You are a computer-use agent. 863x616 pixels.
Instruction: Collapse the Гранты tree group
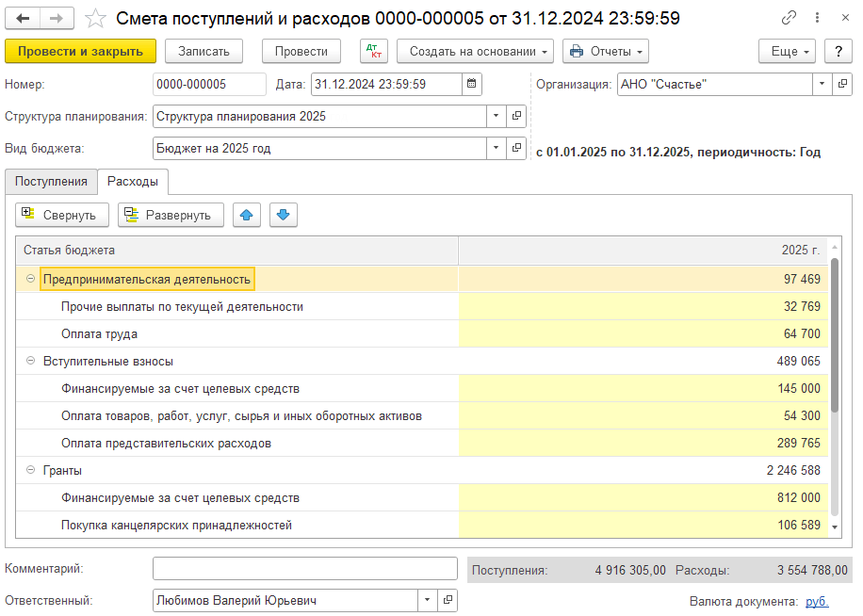pyautogui.click(x=31, y=470)
